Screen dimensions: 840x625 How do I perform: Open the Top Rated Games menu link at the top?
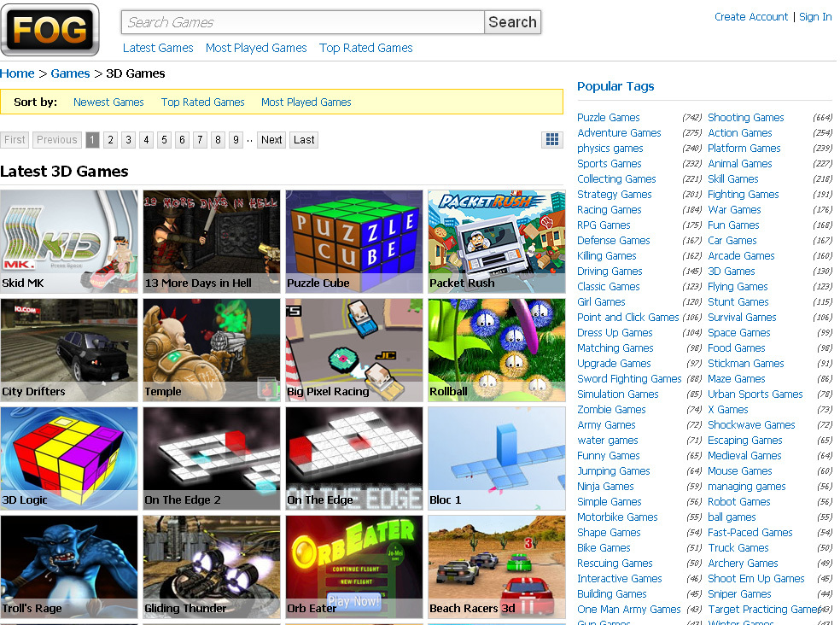pos(366,49)
